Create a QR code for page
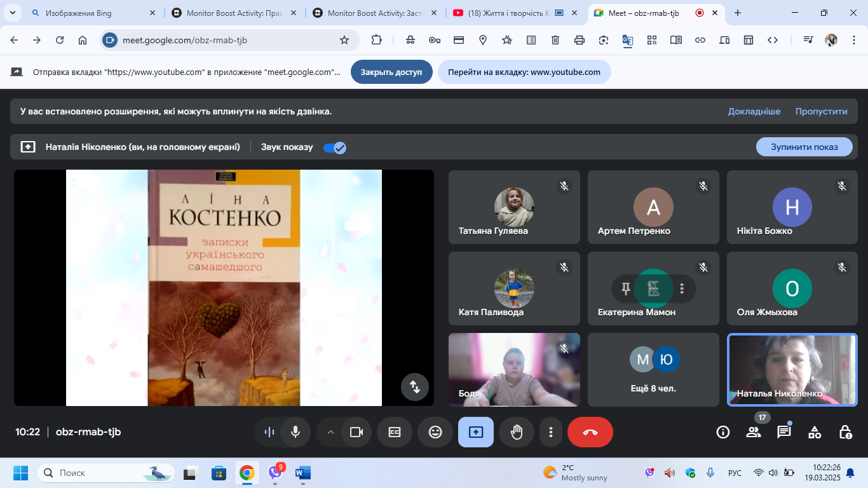This screenshot has height=488, width=868. tap(652, 40)
